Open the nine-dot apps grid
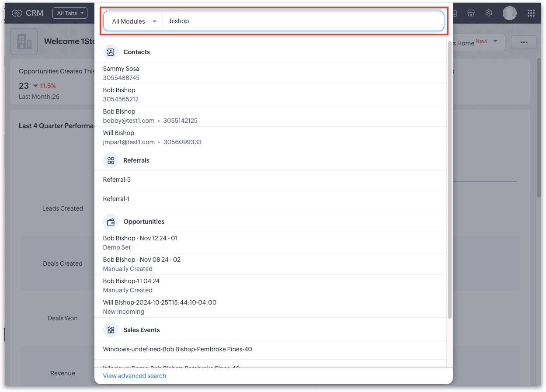This screenshot has height=392, width=546. tap(531, 13)
